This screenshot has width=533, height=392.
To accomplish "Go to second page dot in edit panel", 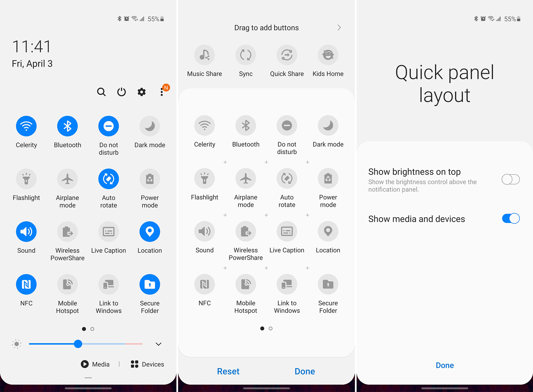I will [x=270, y=328].
